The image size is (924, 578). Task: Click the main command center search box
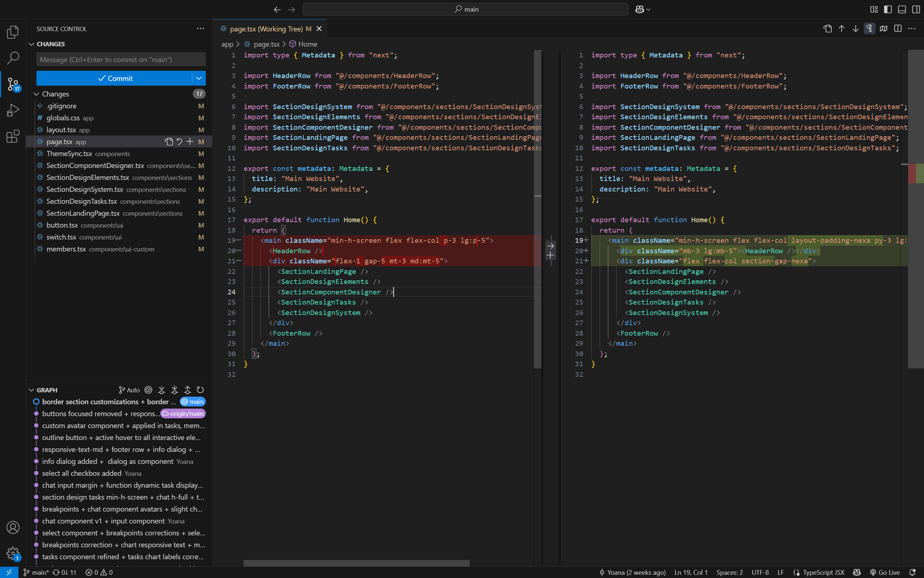(x=466, y=9)
